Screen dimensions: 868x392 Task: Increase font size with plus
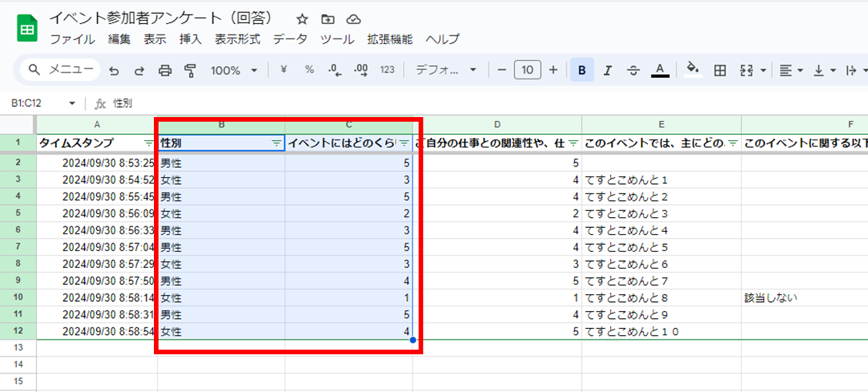pyautogui.click(x=553, y=70)
